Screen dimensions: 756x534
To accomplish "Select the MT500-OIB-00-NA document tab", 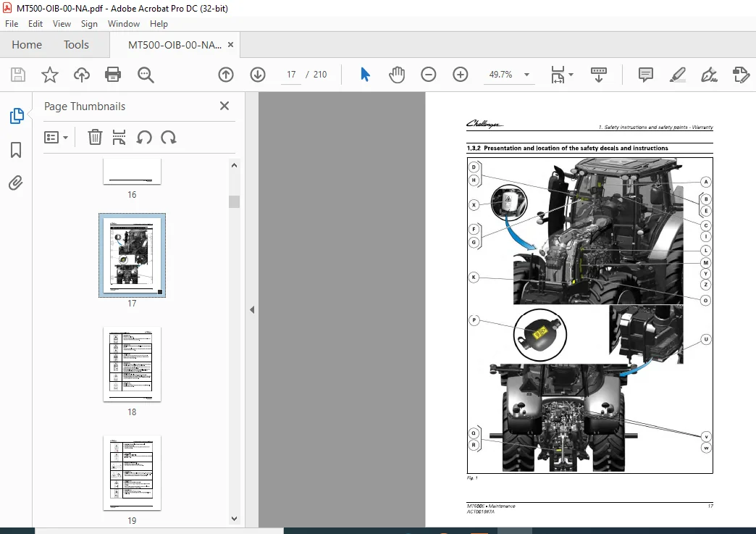I will point(175,45).
